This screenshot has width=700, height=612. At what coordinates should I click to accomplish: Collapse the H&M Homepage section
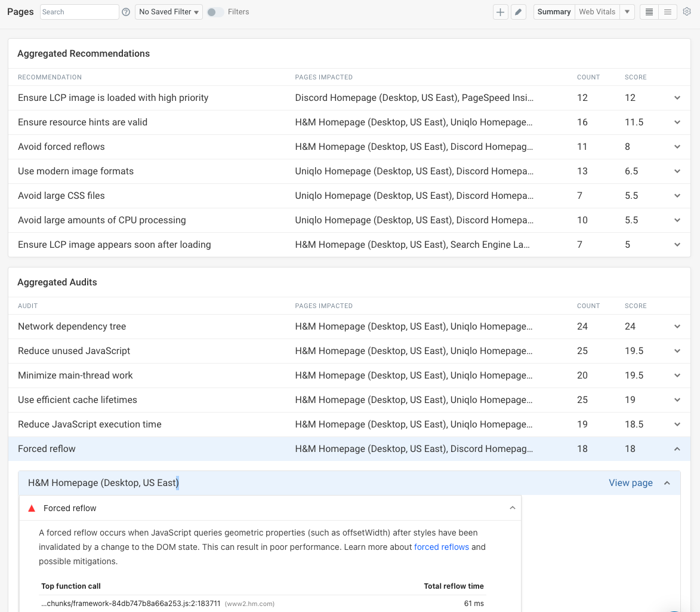(x=667, y=483)
